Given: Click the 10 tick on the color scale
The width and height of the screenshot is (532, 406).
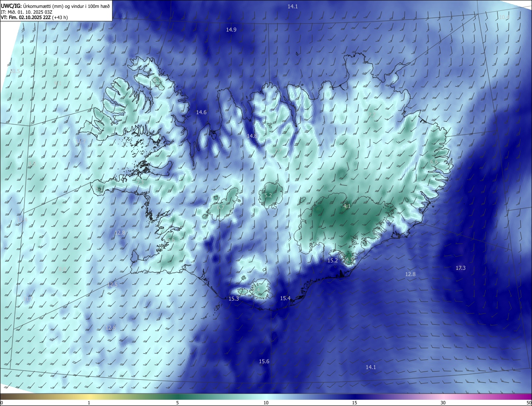Looking at the screenshot, I should pyautogui.click(x=266, y=403).
